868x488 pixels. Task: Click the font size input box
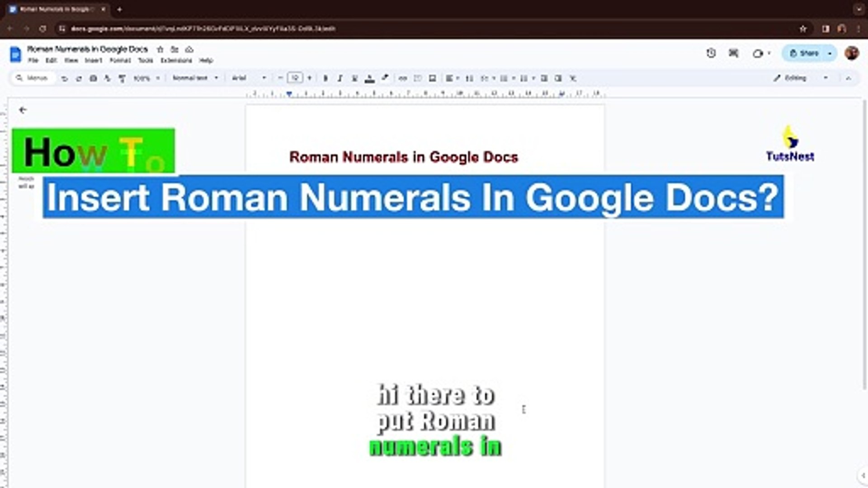click(x=295, y=78)
